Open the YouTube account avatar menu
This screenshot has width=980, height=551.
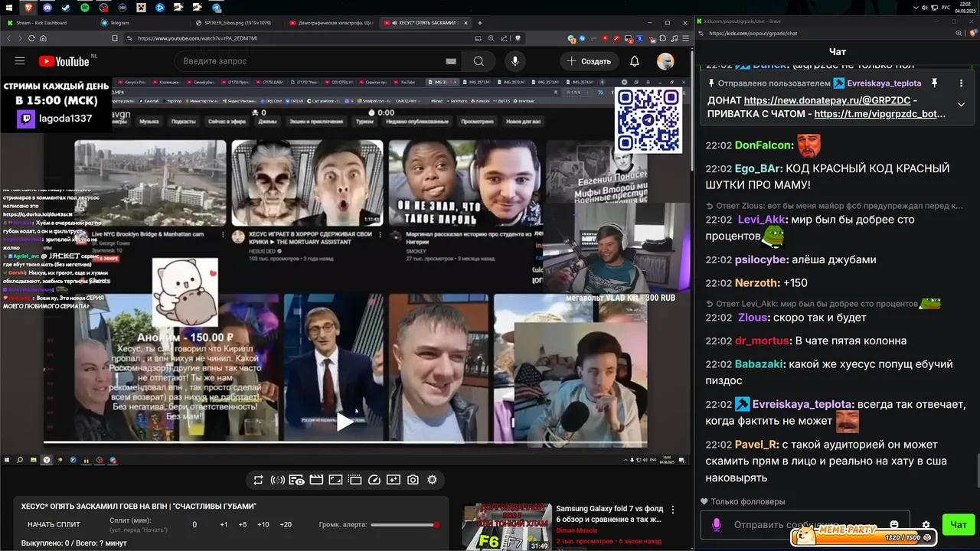tap(665, 61)
